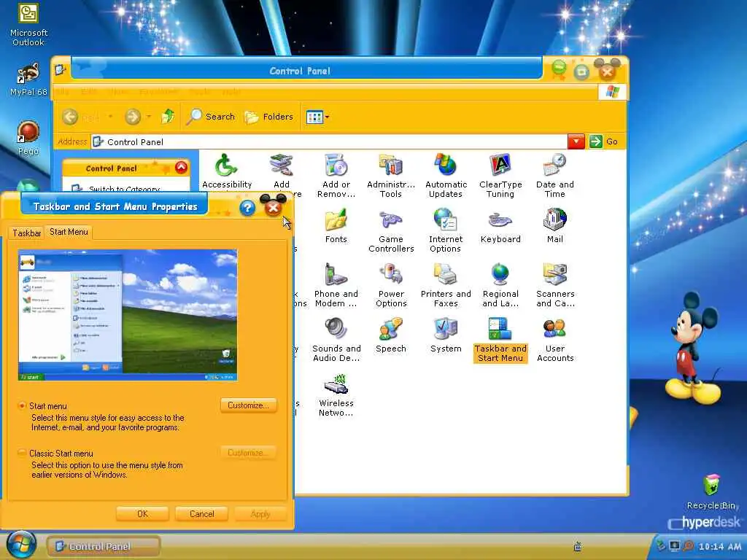
Task: Click the clock showing 10:14 AM
Action: point(720,547)
